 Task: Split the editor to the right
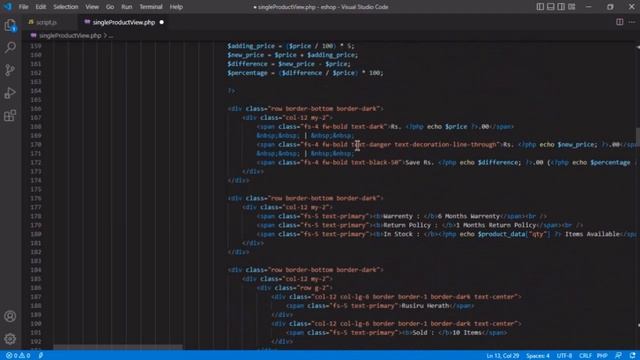click(620, 22)
